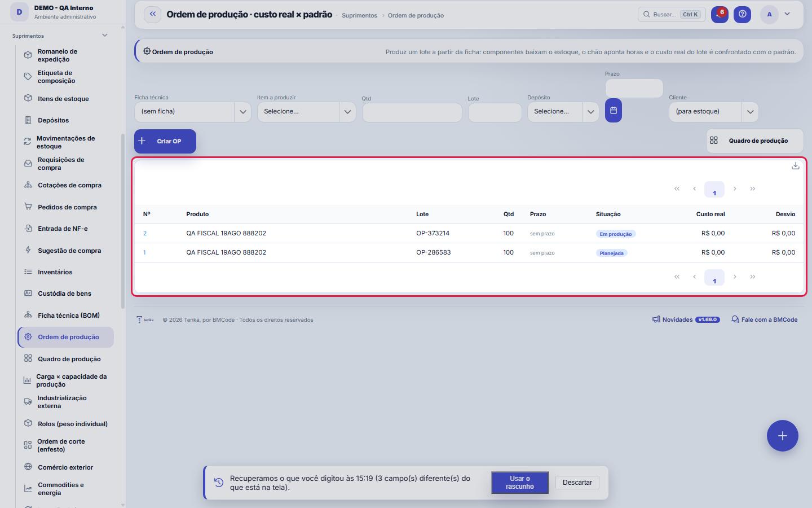This screenshot has height=508, width=812.
Task: Go to Itens de estoque
Action: (66, 99)
